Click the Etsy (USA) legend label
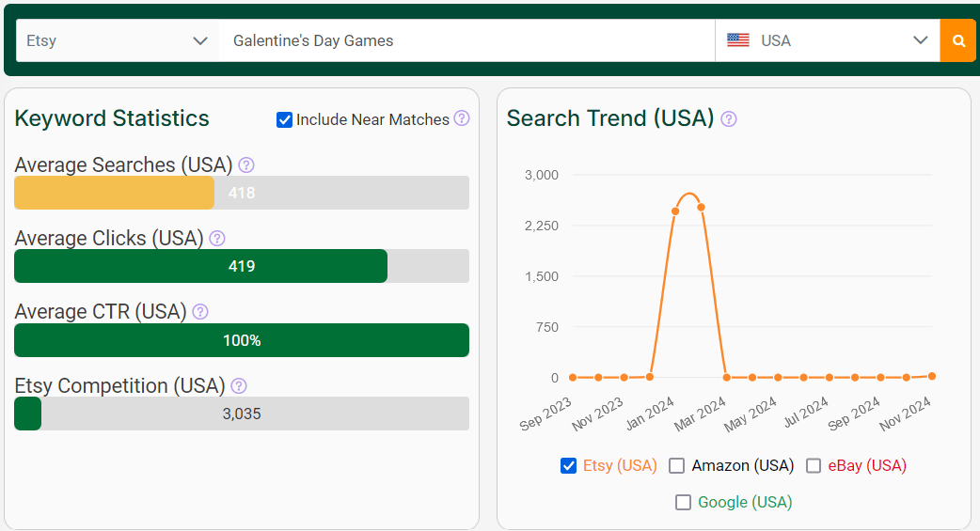 [x=620, y=466]
